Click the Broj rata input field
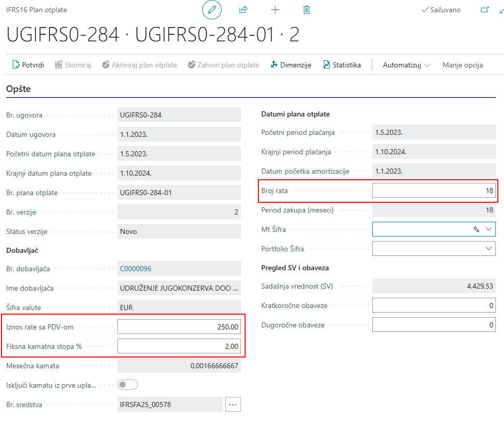Image resolution: width=504 pixels, height=427 pixels. (434, 191)
